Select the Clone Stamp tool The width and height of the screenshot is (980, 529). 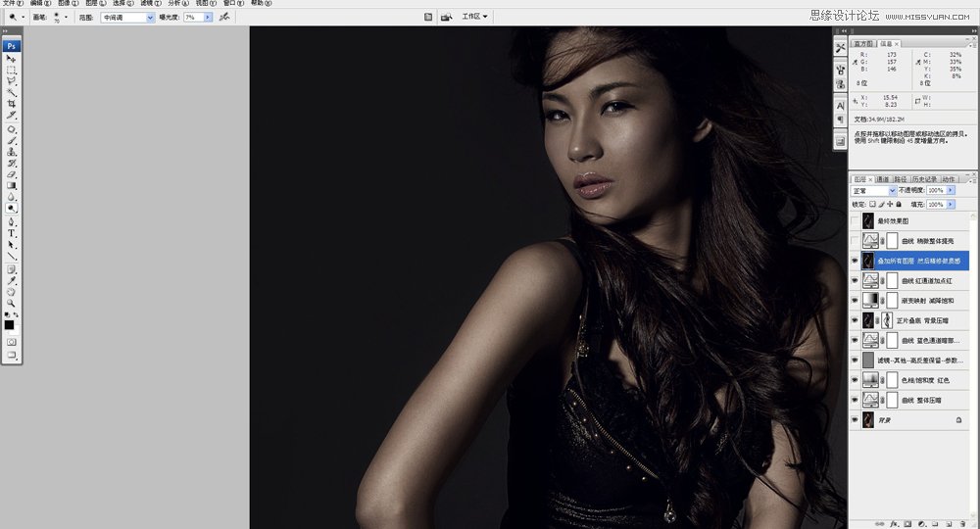pyautogui.click(x=11, y=152)
